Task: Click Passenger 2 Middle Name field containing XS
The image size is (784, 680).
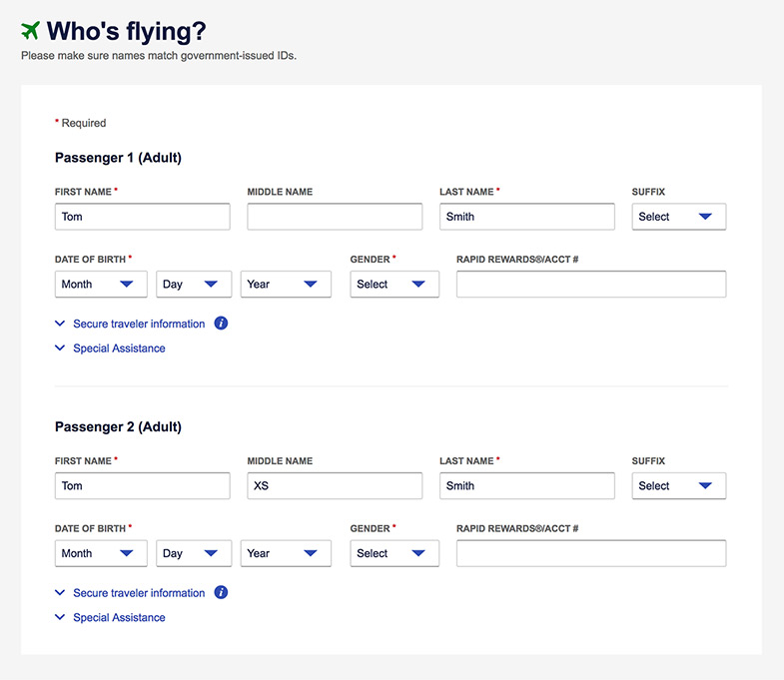Action: [335, 486]
